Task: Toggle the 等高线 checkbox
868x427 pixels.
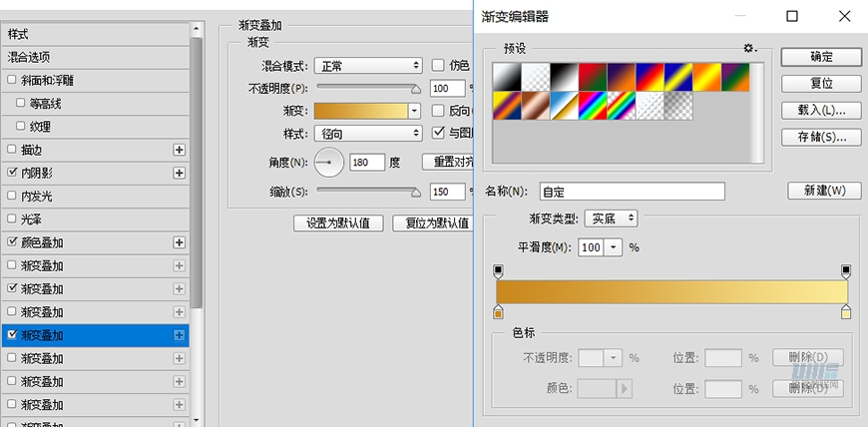Action: coord(21,103)
